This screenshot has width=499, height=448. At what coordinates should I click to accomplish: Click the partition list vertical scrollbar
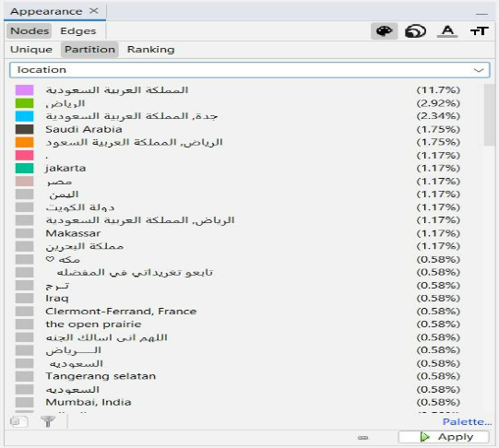coord(489,115)
